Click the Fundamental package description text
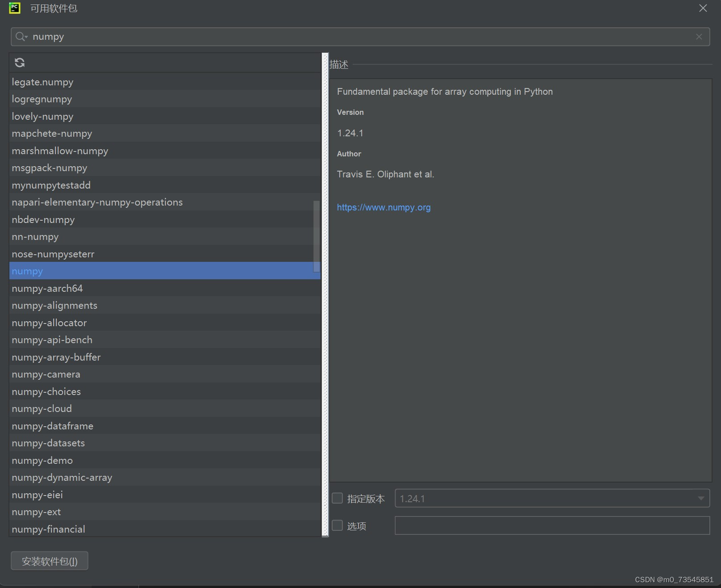This screenshot has width=721, height=588. pyautogui.click(x=445, y=92)
